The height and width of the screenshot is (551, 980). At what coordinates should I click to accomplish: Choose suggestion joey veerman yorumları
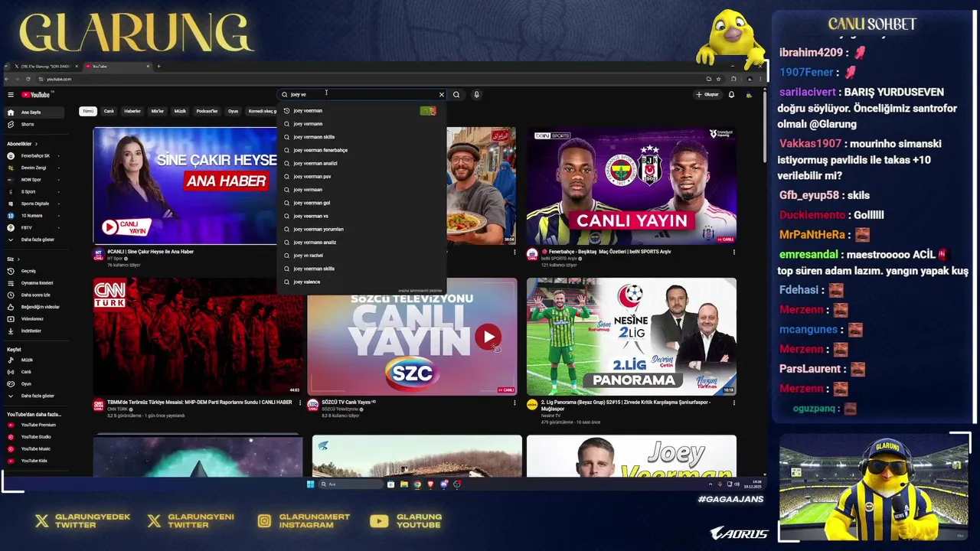(x=361, y=229)
